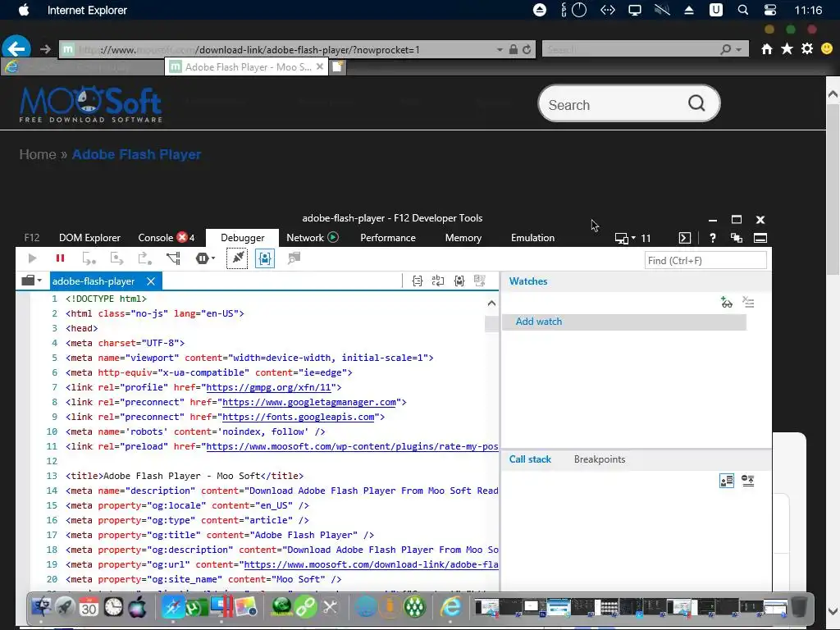This screenshot has width=840, height=630.
Task: Open the Emulation tab
Action: click(532, 238)
